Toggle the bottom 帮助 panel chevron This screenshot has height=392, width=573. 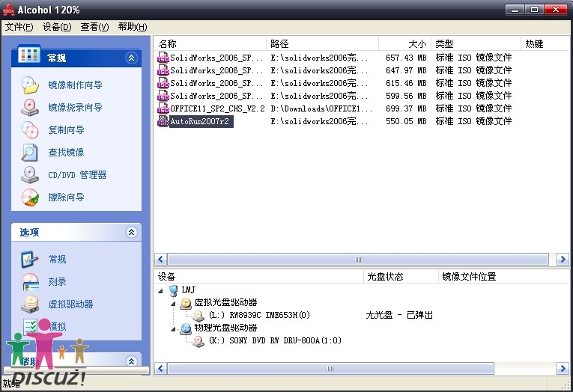tap(132, 361)
